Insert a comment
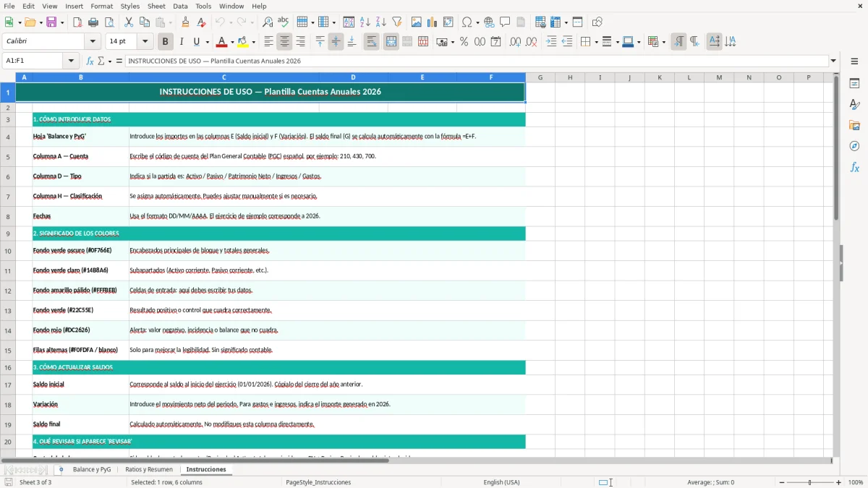 (506, 22)
